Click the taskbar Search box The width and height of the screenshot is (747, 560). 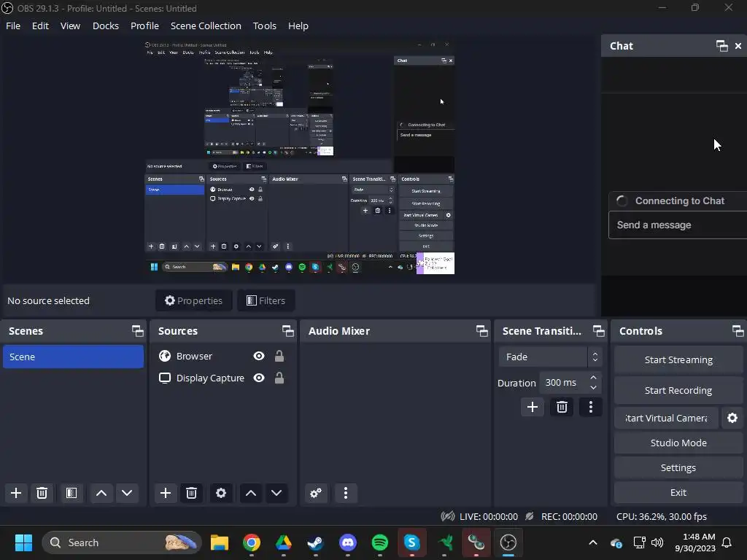point(122,542)
